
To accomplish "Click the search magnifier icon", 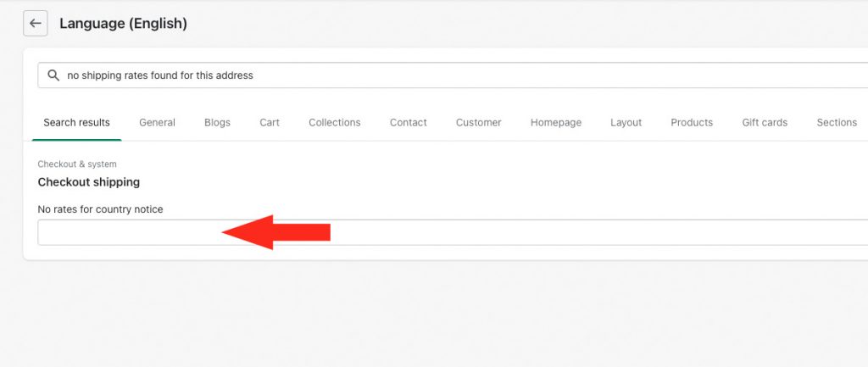I will click(53, 75).
